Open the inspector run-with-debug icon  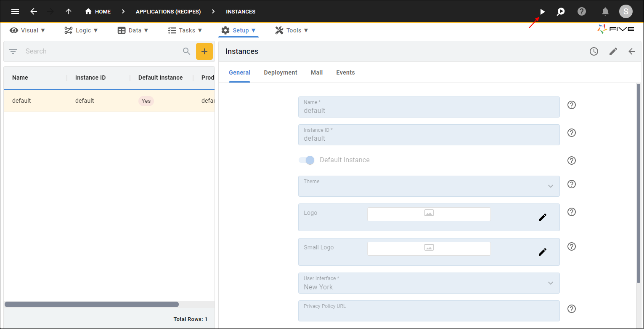561,12
